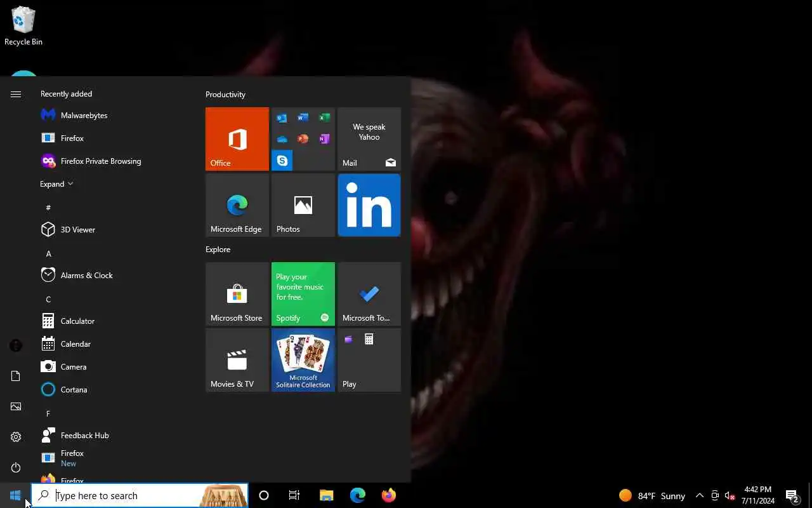Click the Office tile
812x508 pixels.
pos(237,139)
